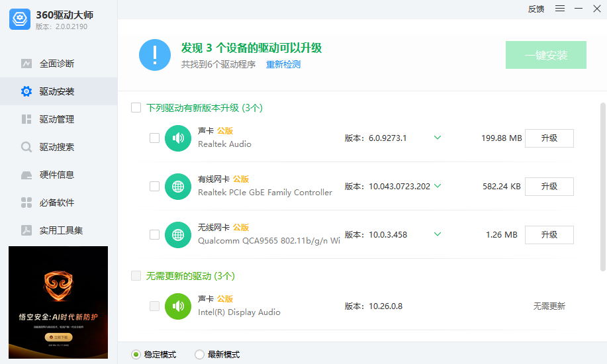The width and height of the screenshot is (607, 364).
Task: Click the 1.26 MB size text
Action: click(x=501, y=235)
